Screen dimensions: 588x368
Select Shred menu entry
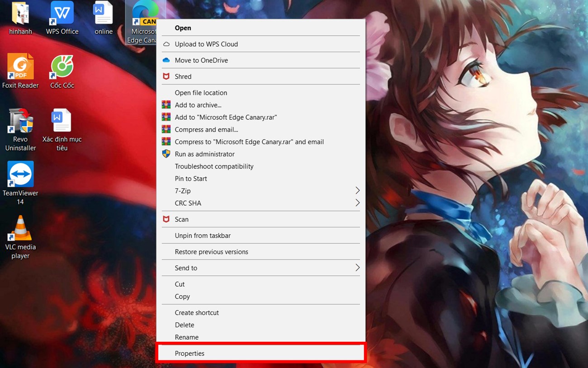261,76
